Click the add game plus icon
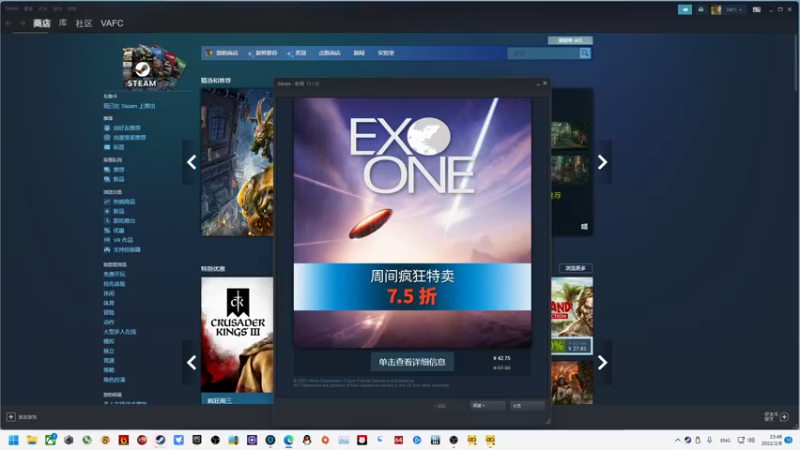 pyautogui.click(x=11, y=417)
